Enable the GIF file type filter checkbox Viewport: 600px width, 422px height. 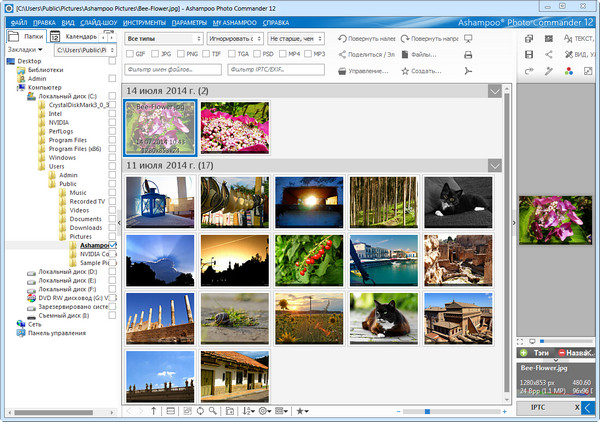click(x=131, y=54)
